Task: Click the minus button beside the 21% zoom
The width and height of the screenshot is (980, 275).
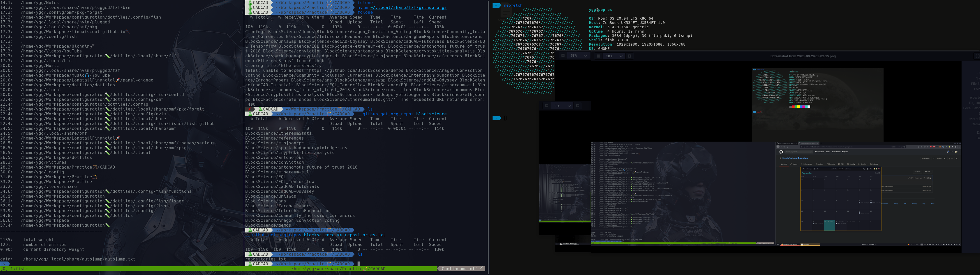Action: point(547,106)
